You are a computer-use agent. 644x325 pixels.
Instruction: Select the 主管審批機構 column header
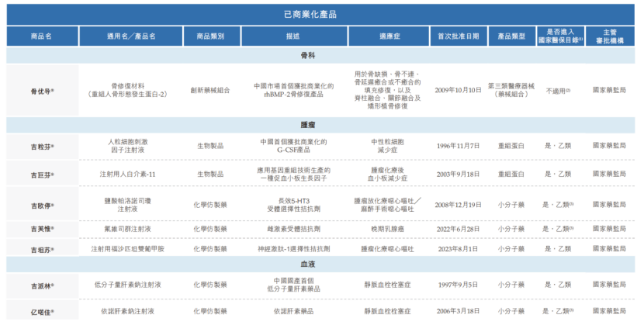(x=610, y=36)
